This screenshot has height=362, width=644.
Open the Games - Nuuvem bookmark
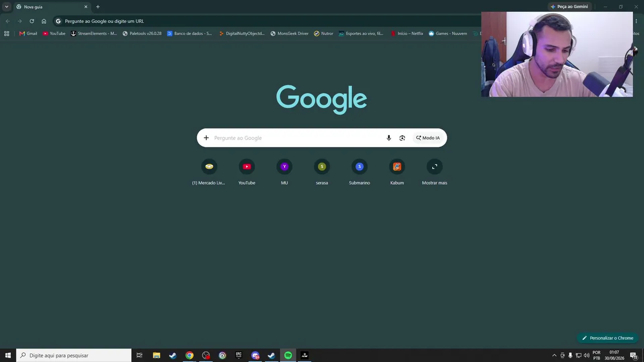(448, 34)
